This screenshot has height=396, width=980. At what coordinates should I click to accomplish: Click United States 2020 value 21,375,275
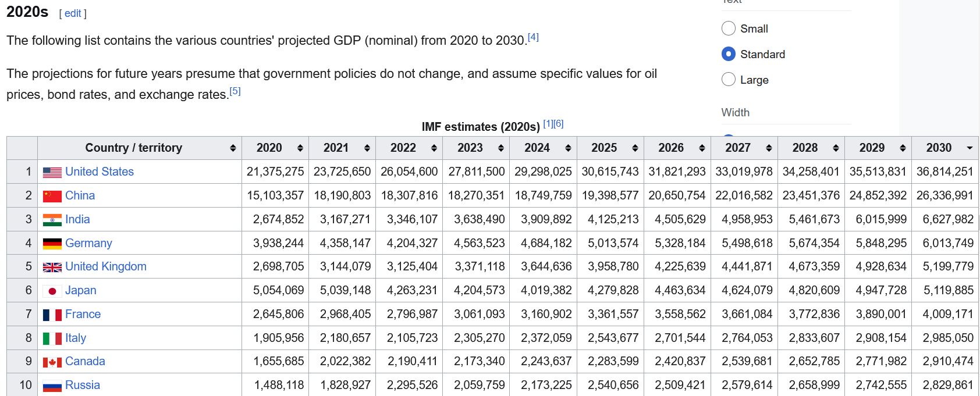point(275,172)
